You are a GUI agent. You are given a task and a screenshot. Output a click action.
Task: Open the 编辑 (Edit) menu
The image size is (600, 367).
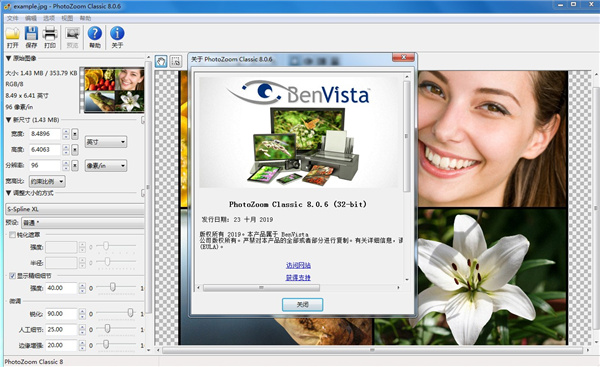31,18
